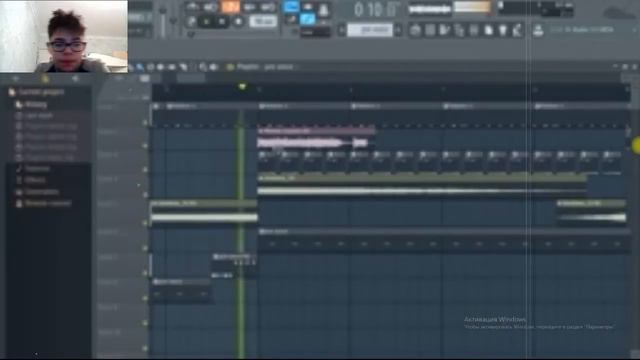The width and height of the screenshot is (640, 360).
Task: Select the Playback speaker tool in playlist toolbar
Action: (x=213, y=67)
